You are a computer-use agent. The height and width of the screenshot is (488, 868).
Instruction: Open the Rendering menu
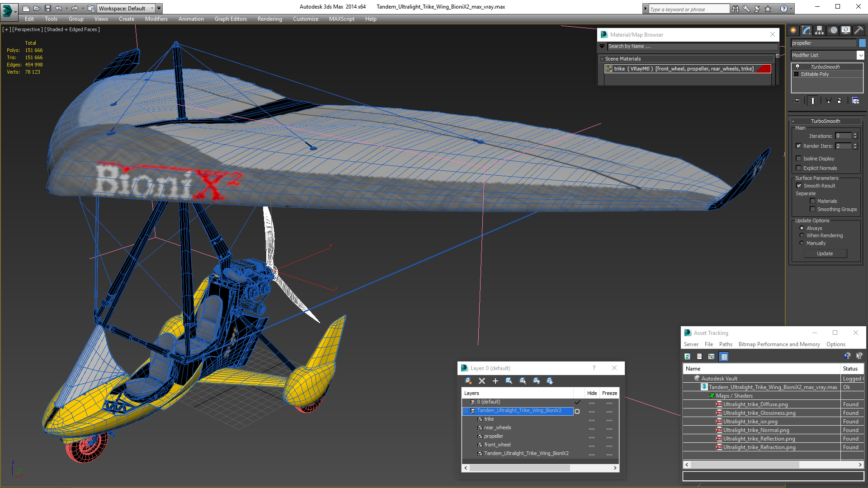(270, 19)
